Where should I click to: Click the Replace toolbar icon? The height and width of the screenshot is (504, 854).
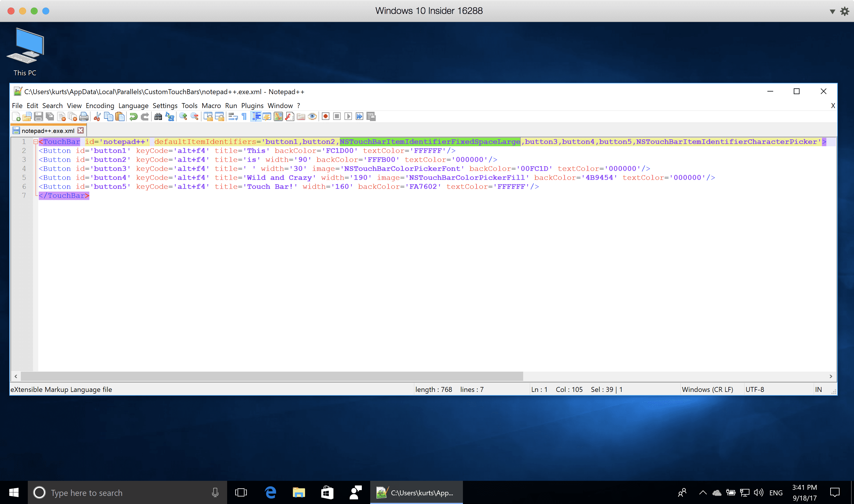point(169,116)
